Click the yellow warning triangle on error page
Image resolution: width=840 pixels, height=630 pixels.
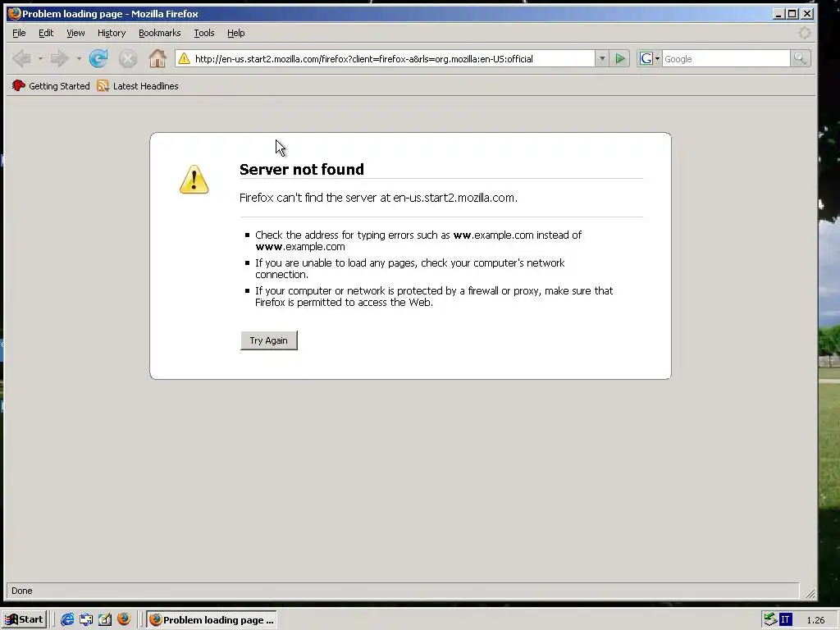(x=194, y=180)
